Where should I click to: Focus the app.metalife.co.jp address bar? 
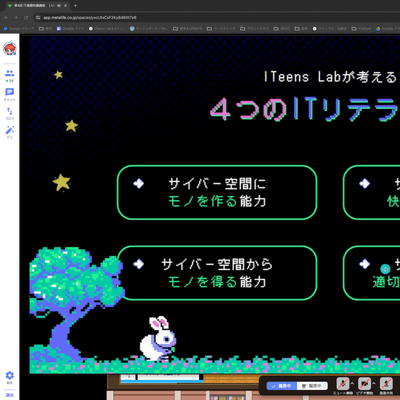pyautogui.click(x=217, y=17)
